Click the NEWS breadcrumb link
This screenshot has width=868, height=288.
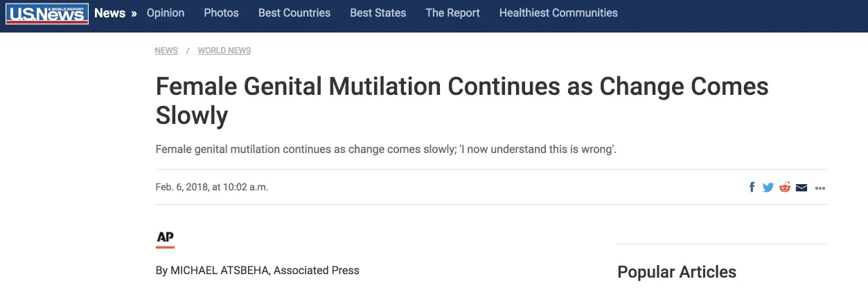[x=166, y=51]
